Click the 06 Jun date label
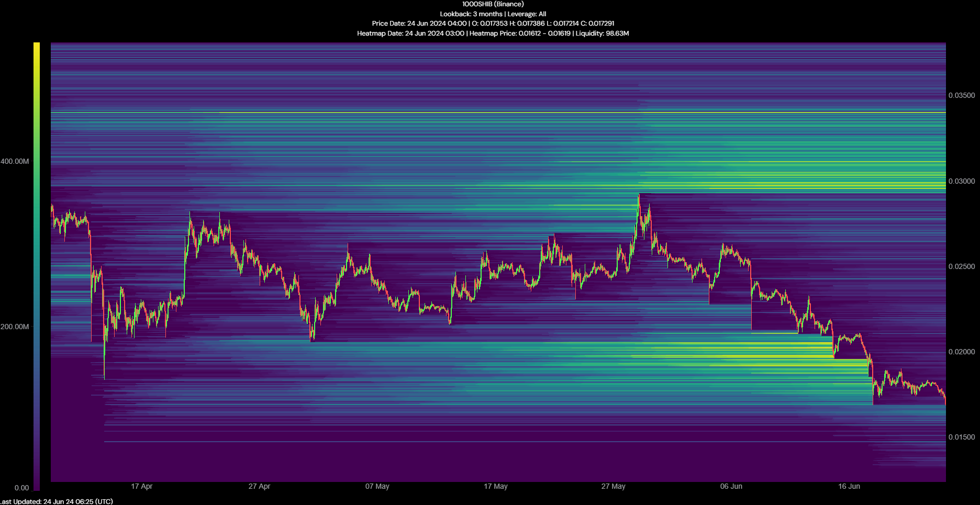Viewport: 980px width, 505px height. coord(731,486)
